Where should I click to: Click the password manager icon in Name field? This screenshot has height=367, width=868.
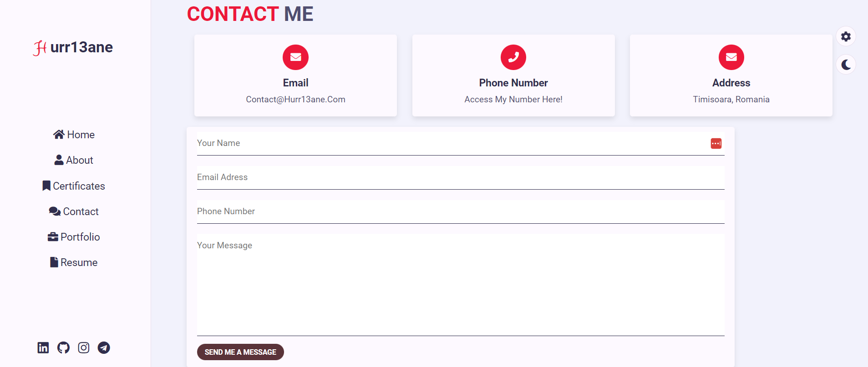click(x=716, y=144)
